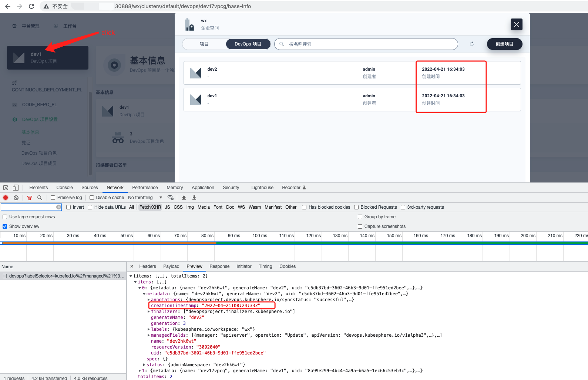Check the 3rd-party requests checkbox
This screenshot has width=588, height=380.
click(403, 207)
